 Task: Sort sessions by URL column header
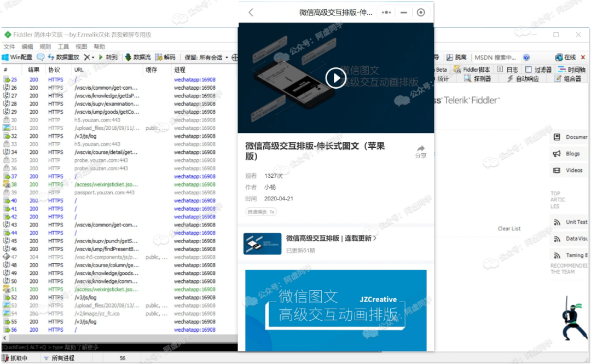[x=79, y=70]
